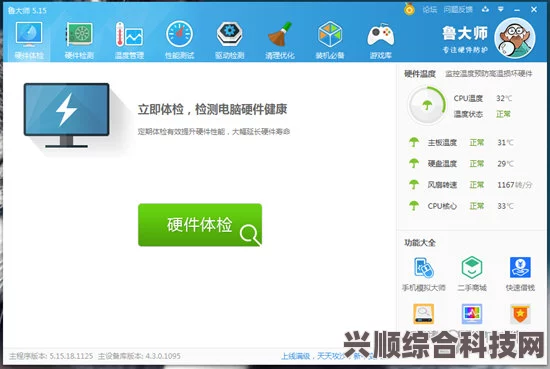Open the 快速借钱 loan tool
The image size is (550, 369).
pos(520,274)
